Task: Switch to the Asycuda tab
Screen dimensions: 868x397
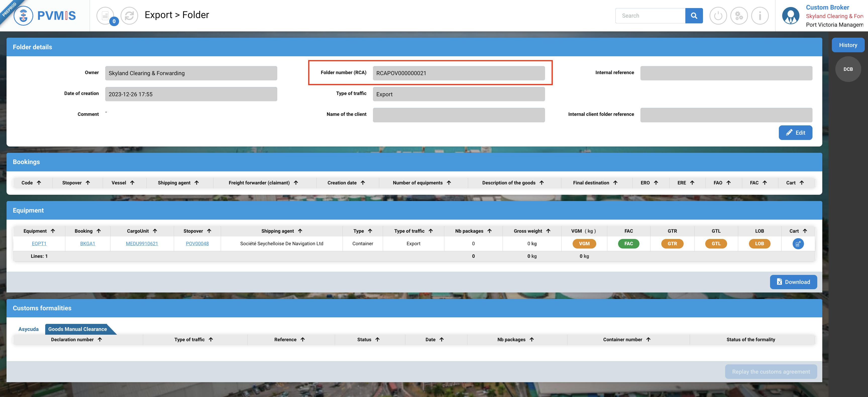Action: [x=28, y=329]
